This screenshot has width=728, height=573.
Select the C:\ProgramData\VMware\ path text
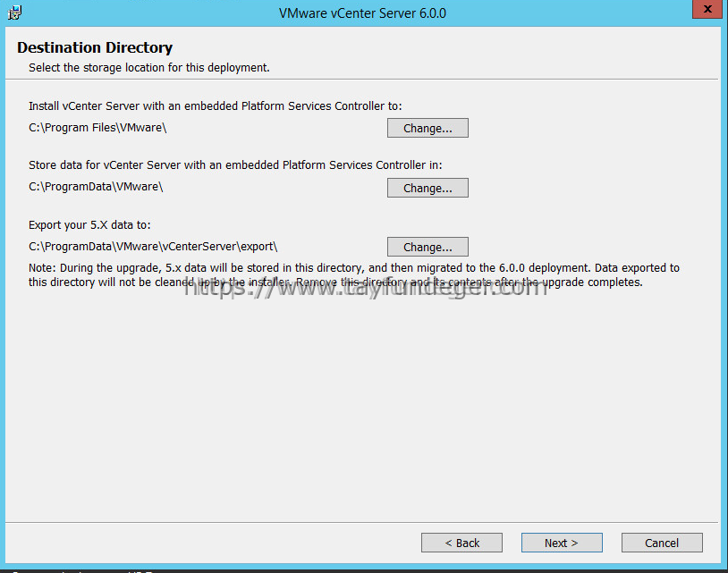coord(96,187)
